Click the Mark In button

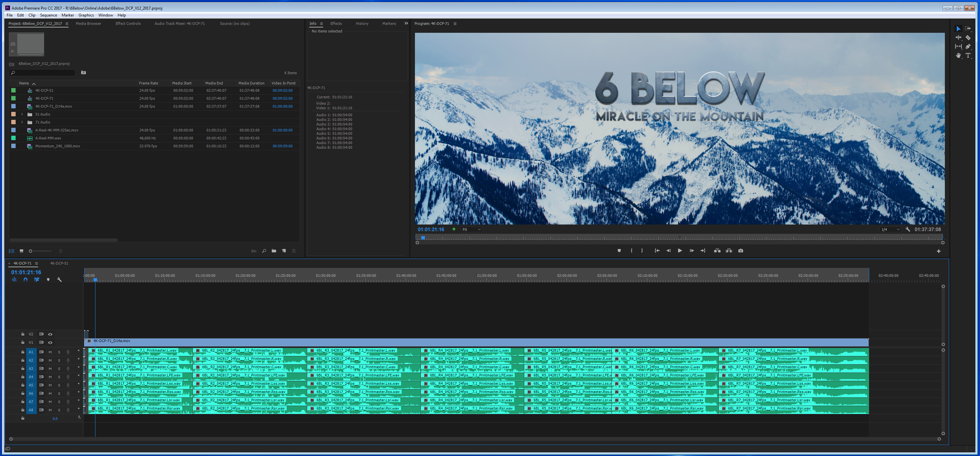pyautogui.click(x=632, y=251)
